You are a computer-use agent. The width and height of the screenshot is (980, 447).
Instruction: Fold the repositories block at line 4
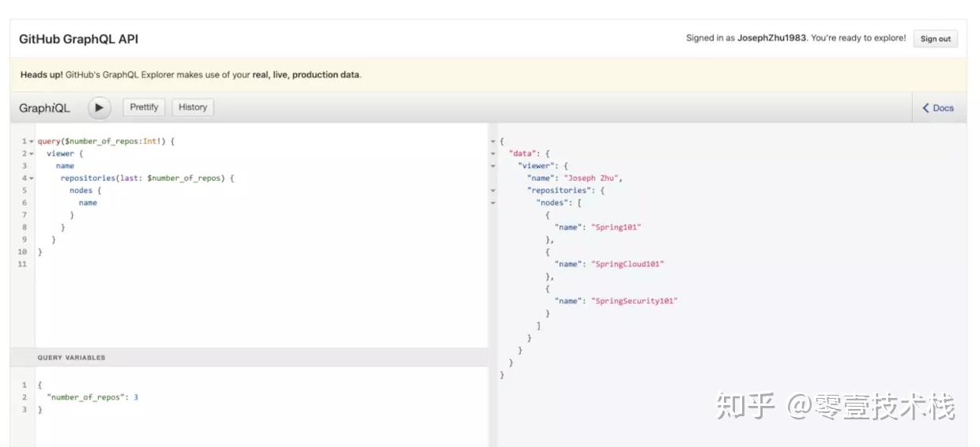(32, 178)
